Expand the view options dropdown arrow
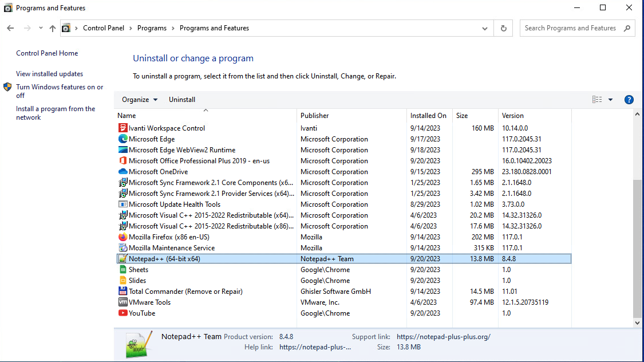The width and height of the screenshot is (644, 362). click(x=610, y=100)
